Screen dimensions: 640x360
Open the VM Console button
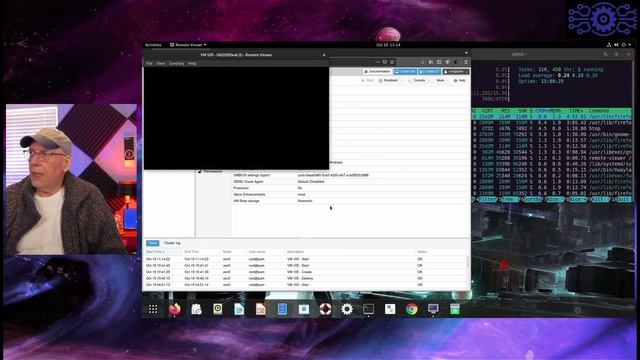[417, 80]
